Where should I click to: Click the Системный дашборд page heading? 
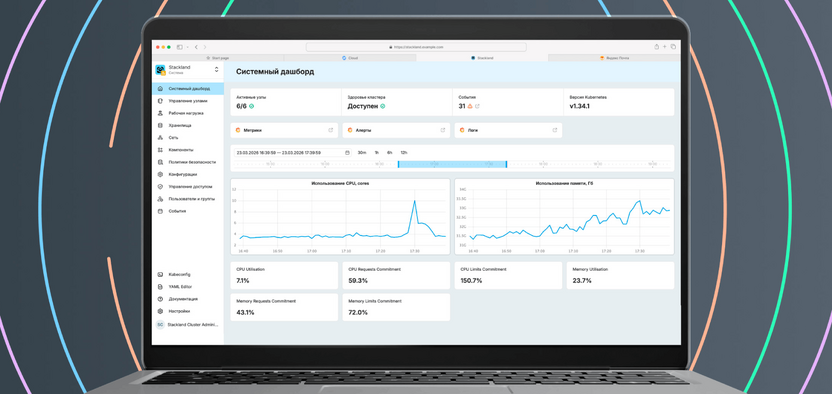(x=275, y=72)
